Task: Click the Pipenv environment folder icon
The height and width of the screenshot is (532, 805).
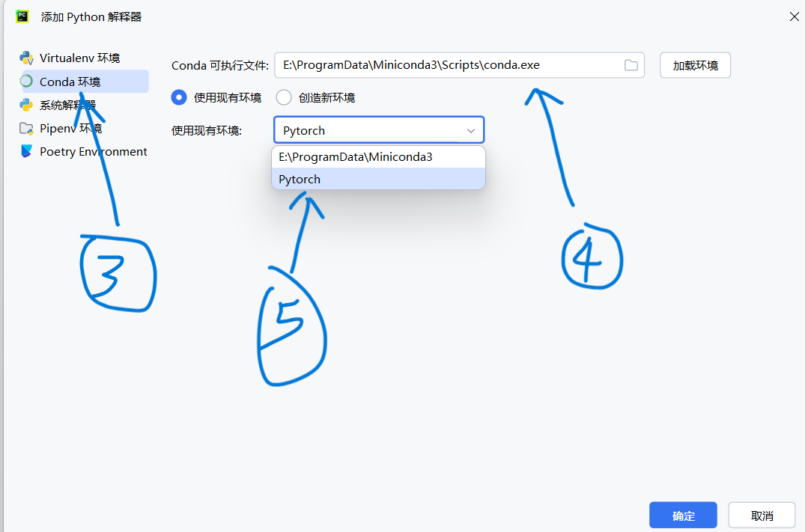Action: pyautogui.click(x=26, y=128)
